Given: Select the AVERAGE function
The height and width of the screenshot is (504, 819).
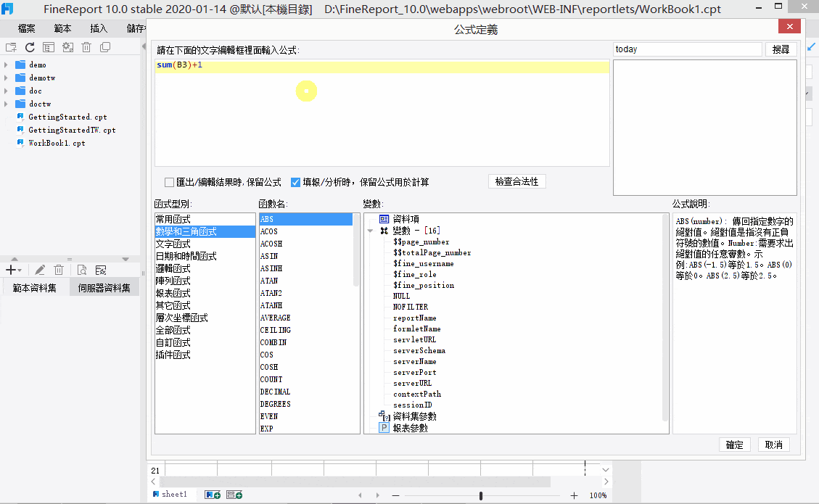Looking at the screenshot, I should click(306, 318).
